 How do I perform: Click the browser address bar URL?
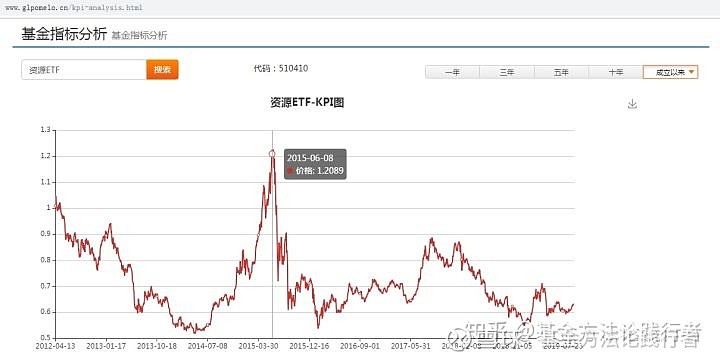(x=74, y=8)
